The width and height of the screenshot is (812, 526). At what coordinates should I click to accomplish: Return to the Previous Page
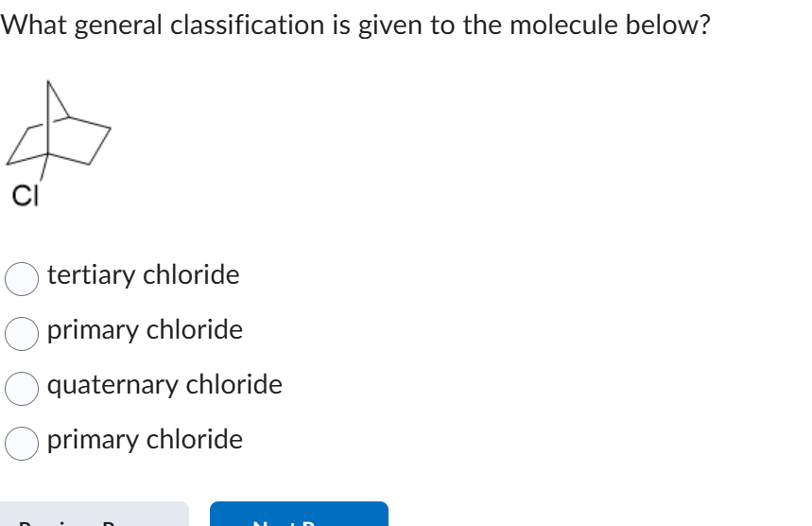click(x=95, y=516)
